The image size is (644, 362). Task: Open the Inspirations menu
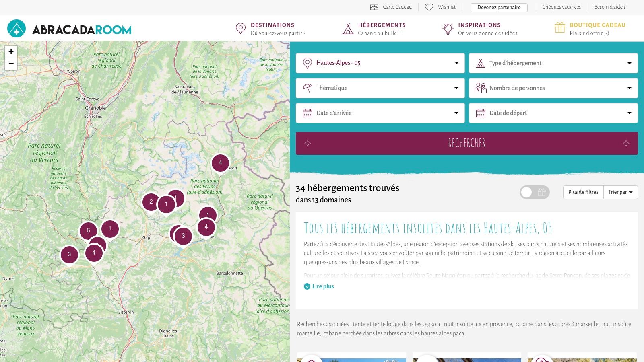[480, 29]
